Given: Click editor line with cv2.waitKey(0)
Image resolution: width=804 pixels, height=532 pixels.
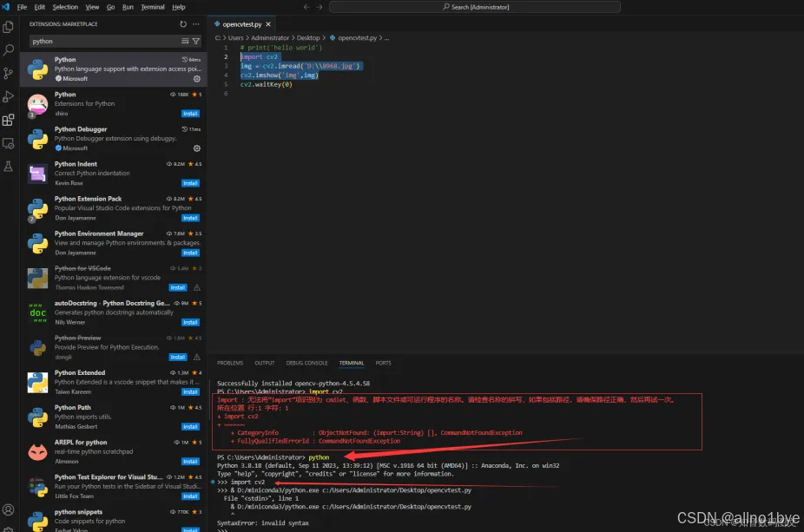Looking at the screenshot, I should click(267, 84).
